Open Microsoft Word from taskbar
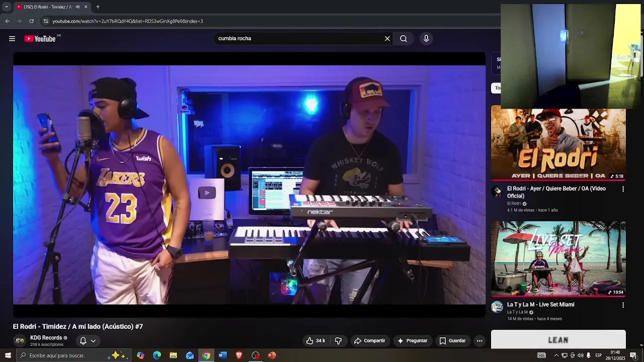 click(x=222, y=355)
